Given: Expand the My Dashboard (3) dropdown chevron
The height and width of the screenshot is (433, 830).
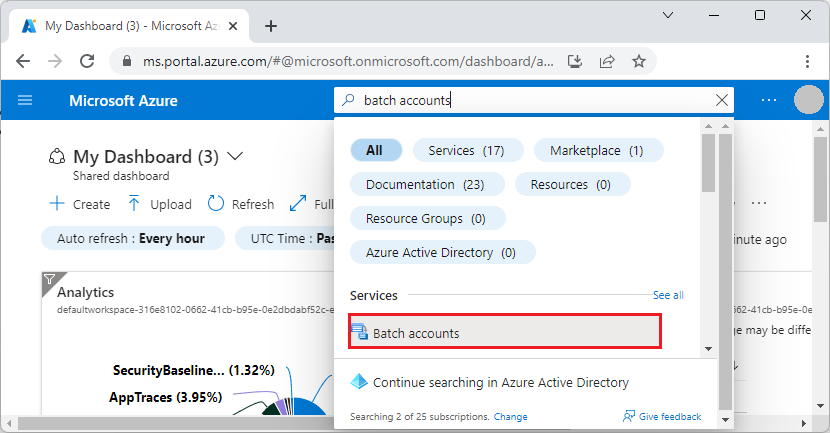Looking at the screenshot, I should point(236,157).
